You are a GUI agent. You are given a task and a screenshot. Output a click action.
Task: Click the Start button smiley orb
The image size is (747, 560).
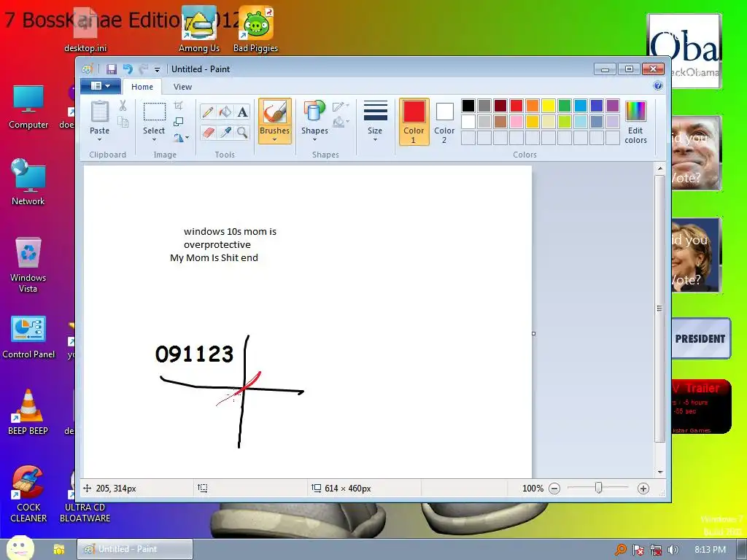pyautogui.click(x=20, y=548)
